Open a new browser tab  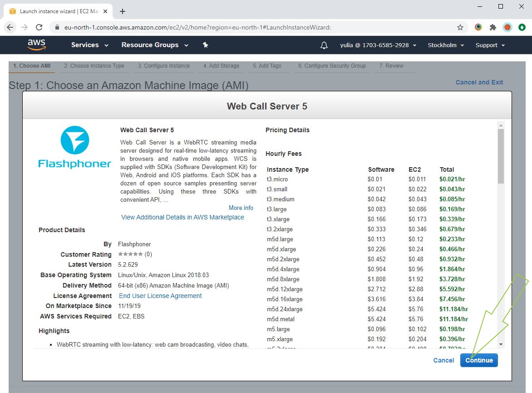coord(123,11)
